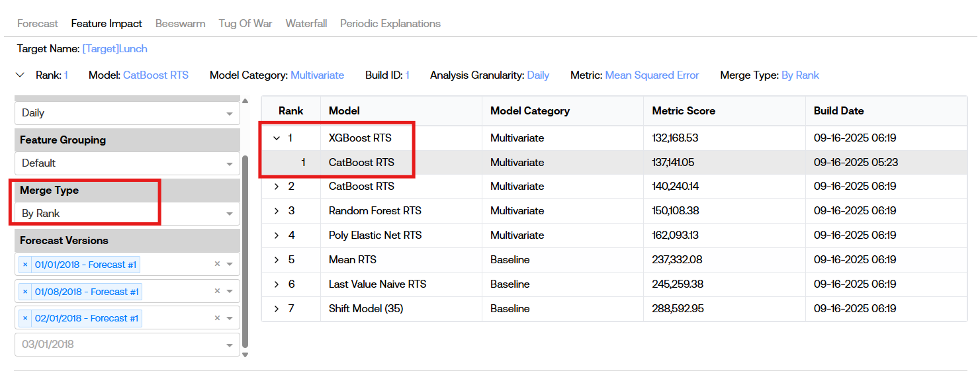This screenshot has height=381, width=980.
Task: Click the Metric Score column header
Action: [x=684, y=111]
